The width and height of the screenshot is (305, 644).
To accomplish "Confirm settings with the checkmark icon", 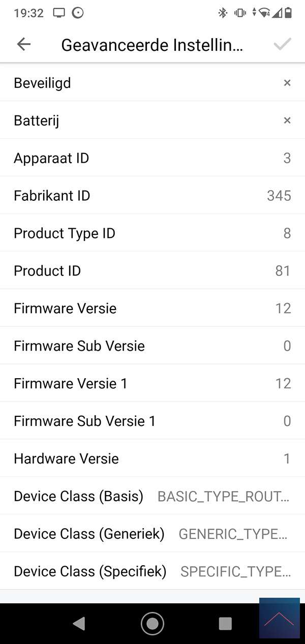I will (282, 44).
